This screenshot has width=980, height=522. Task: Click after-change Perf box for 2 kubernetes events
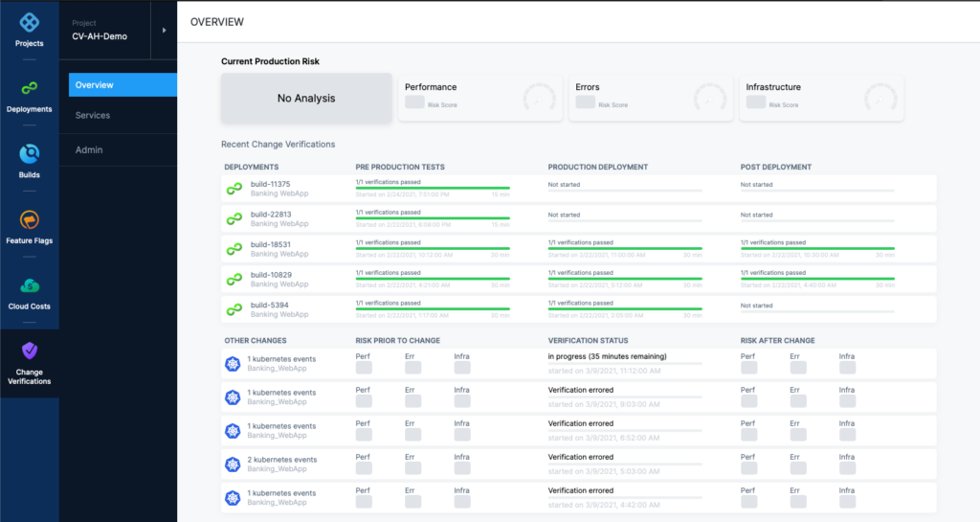748,468
